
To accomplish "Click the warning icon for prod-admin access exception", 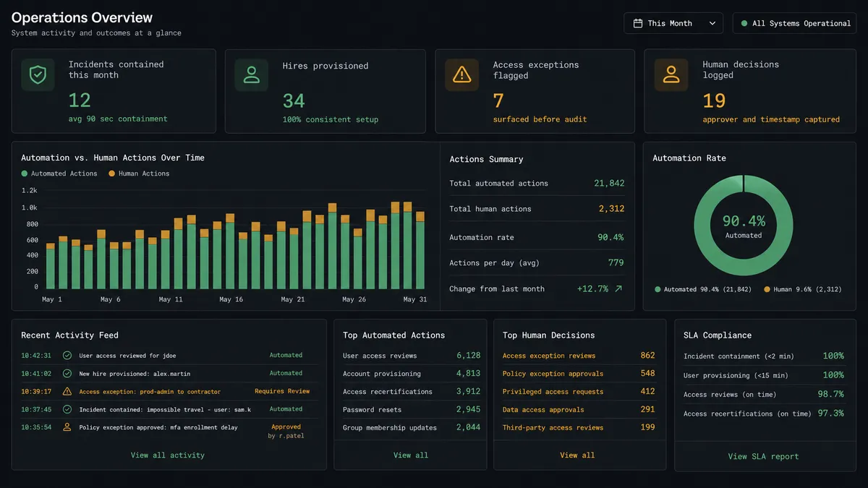I will pos(67,392).
